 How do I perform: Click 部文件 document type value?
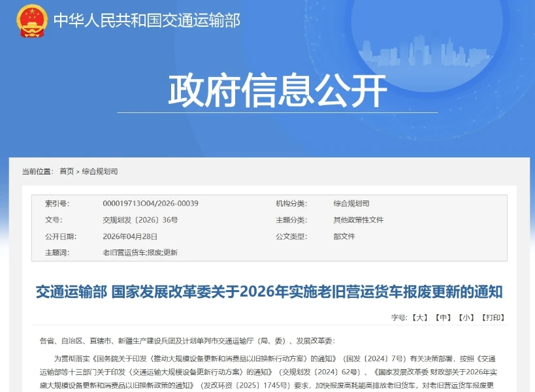[x=344, y=237]
